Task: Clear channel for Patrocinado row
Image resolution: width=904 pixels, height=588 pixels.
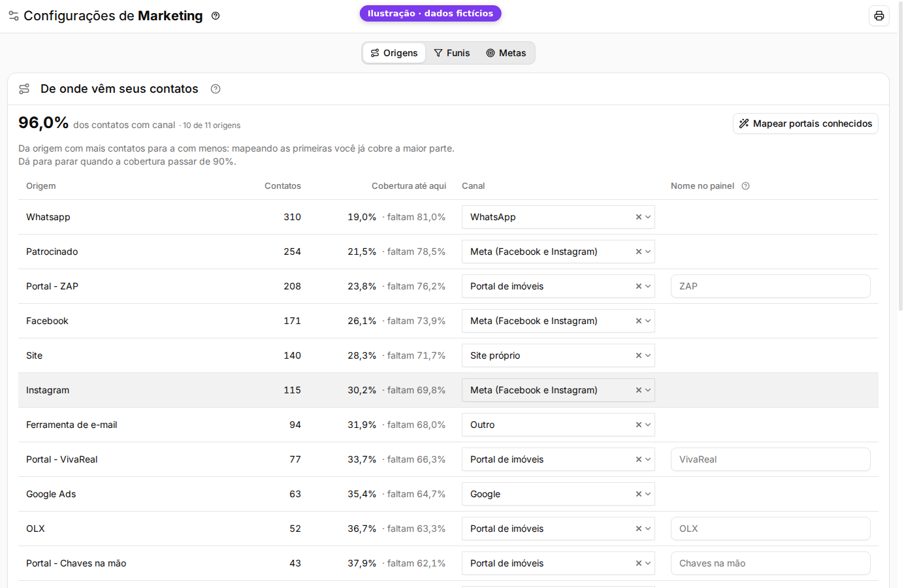Action: 638,252
